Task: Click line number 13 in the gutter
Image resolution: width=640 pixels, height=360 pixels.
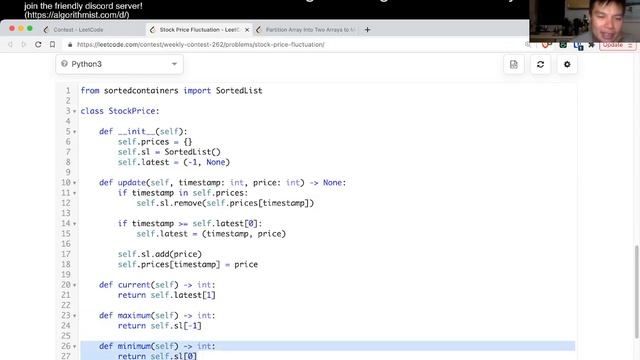Action: click(66, 213)
